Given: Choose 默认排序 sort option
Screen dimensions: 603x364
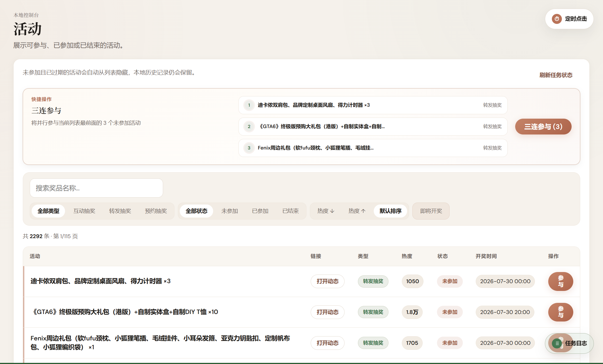Looking at the screenshot, I should tap(390, 211).
